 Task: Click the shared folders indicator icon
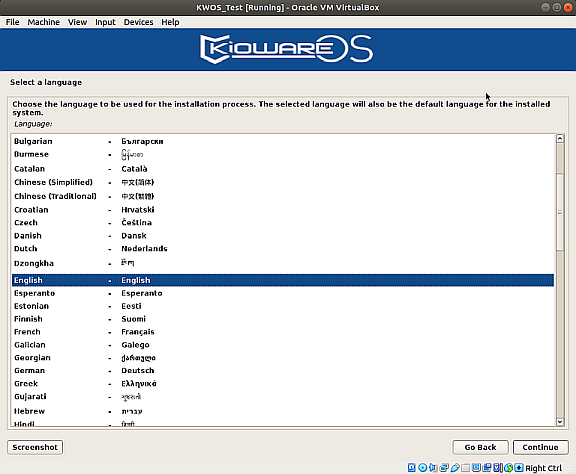click(465, 467)
